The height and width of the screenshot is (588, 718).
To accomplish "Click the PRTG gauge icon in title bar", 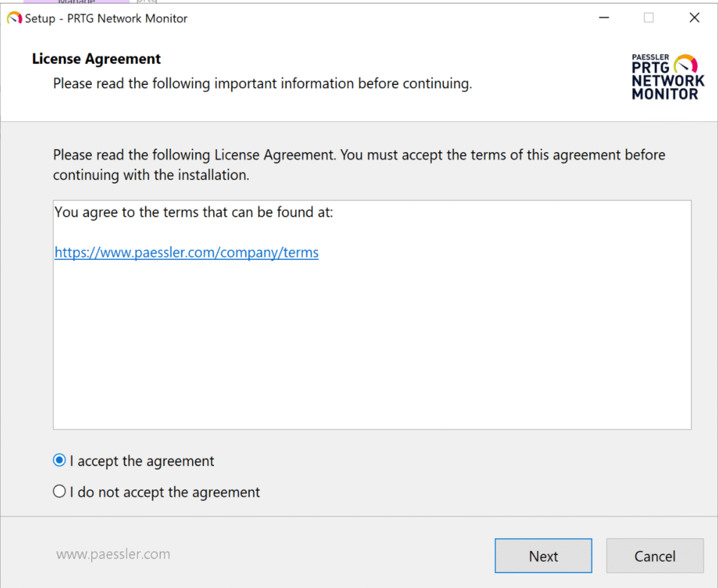I will (x=14, y=18).
